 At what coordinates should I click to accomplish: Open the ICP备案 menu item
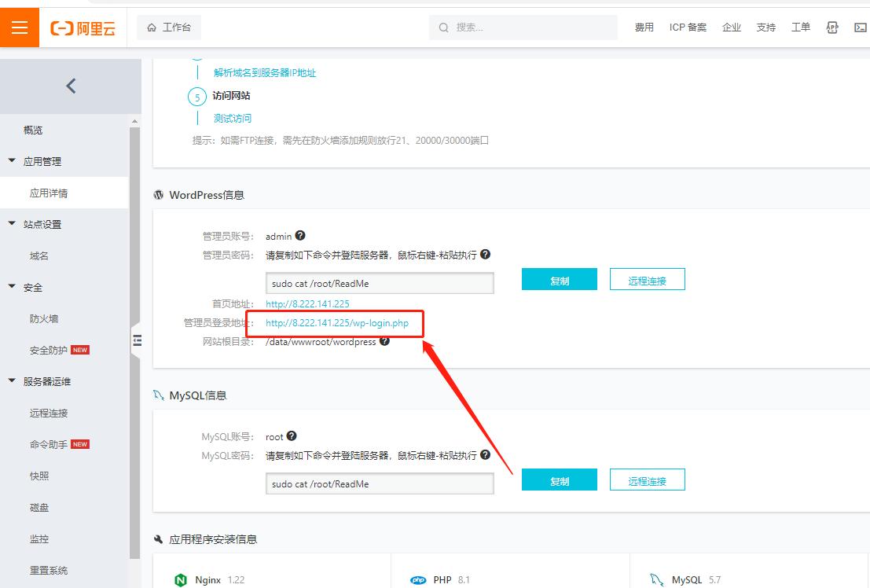tap(687, 27)
